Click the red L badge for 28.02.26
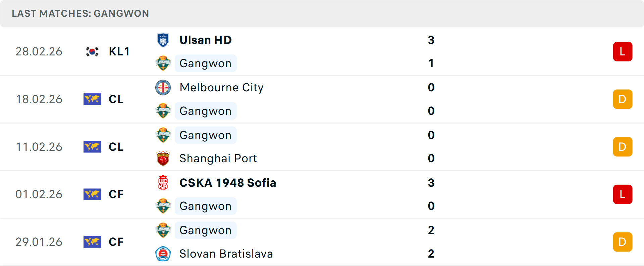This screenshot has width=644, height=266. tap(623, 52)
